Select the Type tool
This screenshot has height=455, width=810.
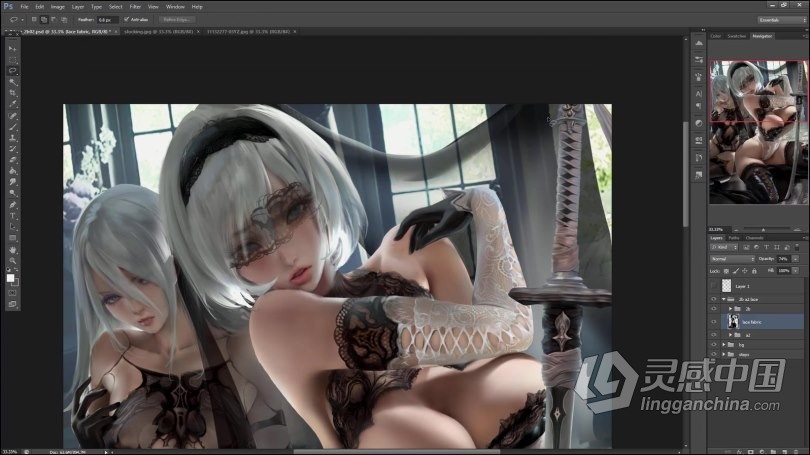coord(12,215)
